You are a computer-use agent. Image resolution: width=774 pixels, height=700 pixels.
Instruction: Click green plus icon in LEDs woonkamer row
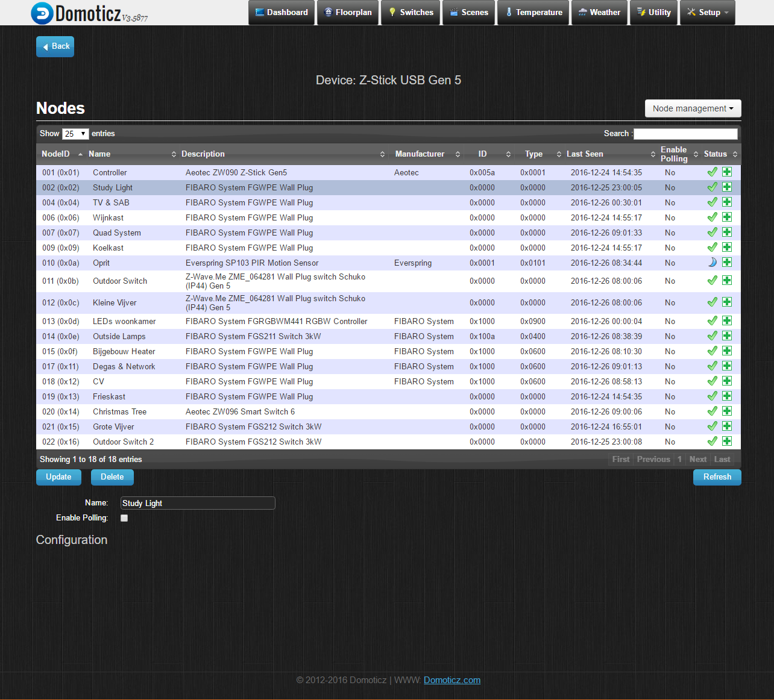pyautogui.click(x=727, y=320)
